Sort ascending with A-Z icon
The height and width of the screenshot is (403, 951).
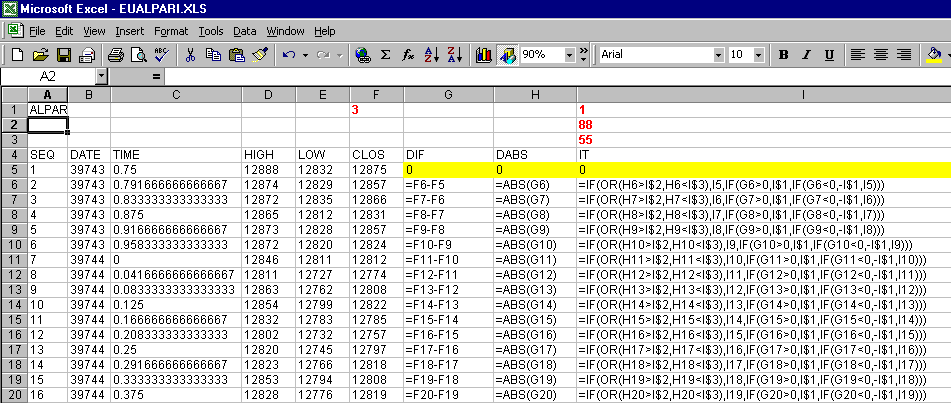pyautogui.click(x=432, y=54)
